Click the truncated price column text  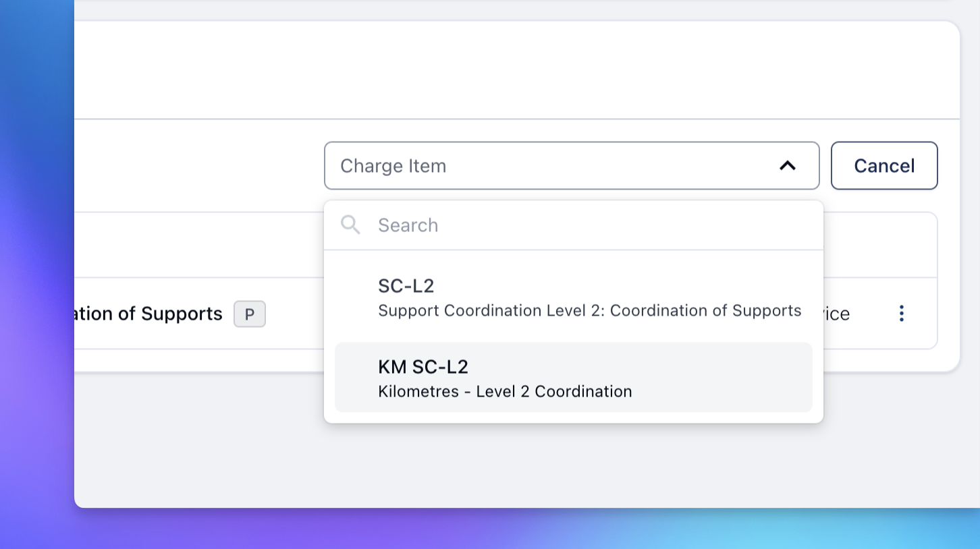coord(836,314)
